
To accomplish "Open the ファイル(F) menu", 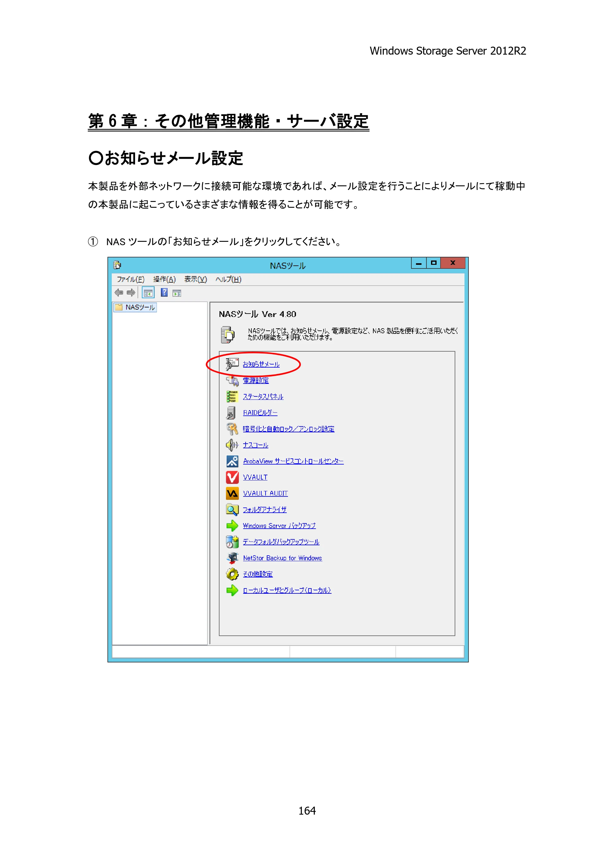I will coord(130,279).
